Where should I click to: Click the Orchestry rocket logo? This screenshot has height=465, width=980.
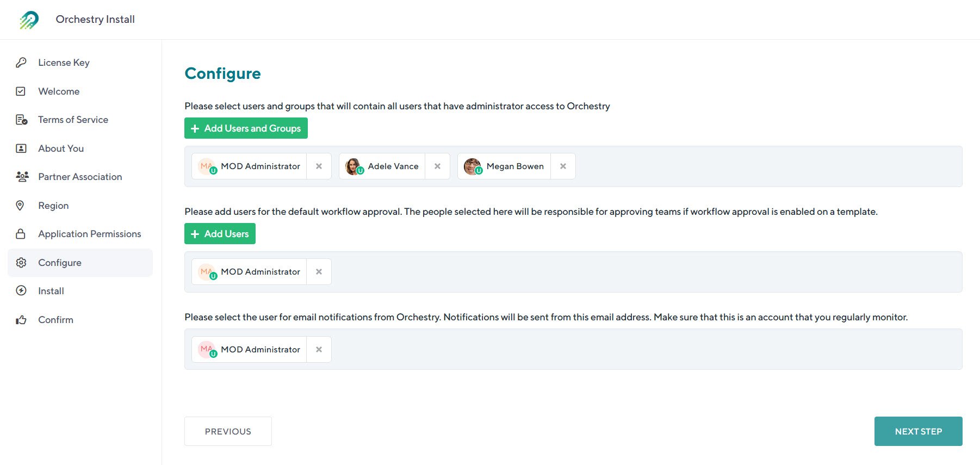coord(29,20)
